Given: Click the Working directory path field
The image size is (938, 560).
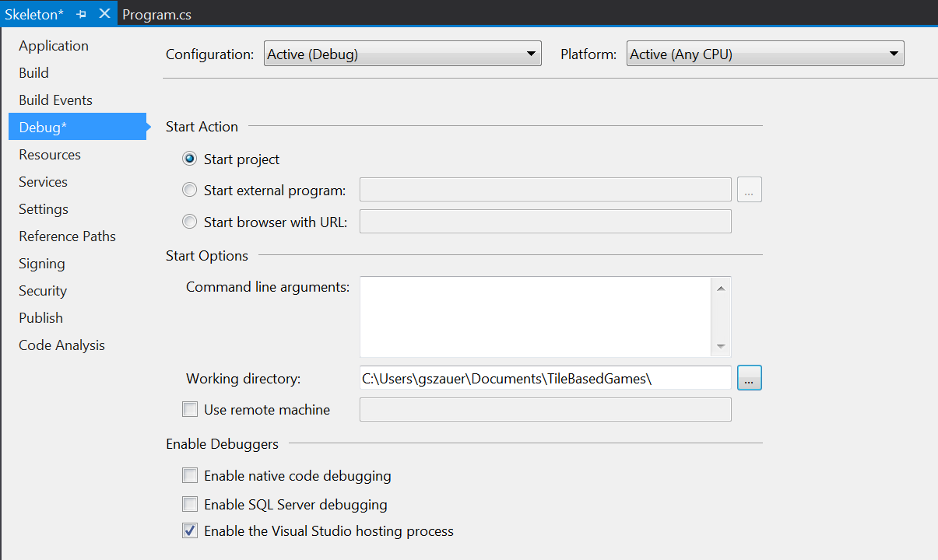Looking at the screenshot, I should point(545,379).
